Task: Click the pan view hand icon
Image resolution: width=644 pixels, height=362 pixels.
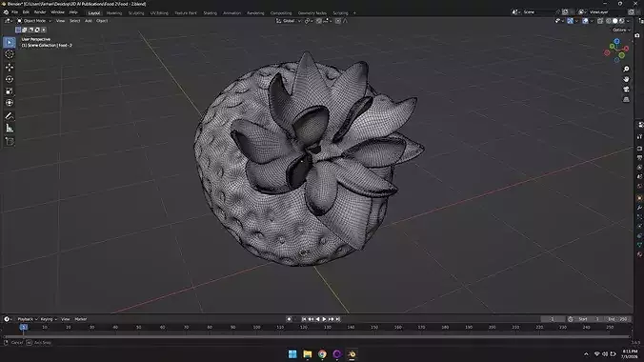Action: tap(626, 79)
